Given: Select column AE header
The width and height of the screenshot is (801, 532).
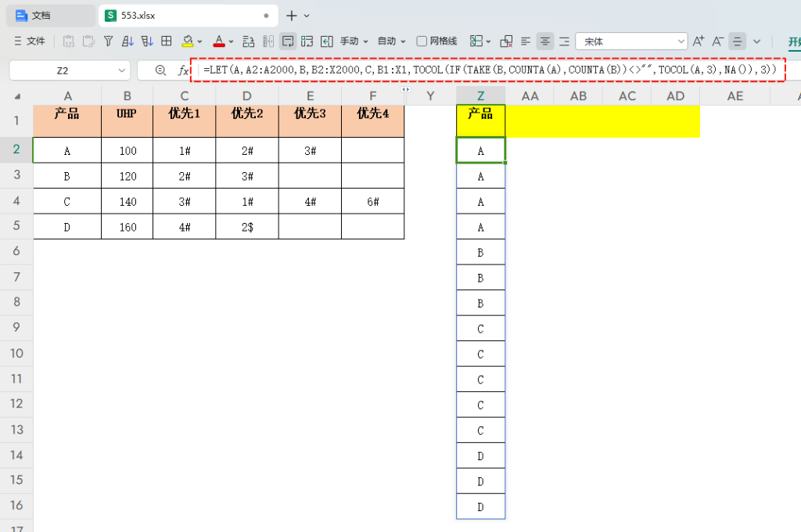Looking at the screenshot, I should (x=735, y=96).
